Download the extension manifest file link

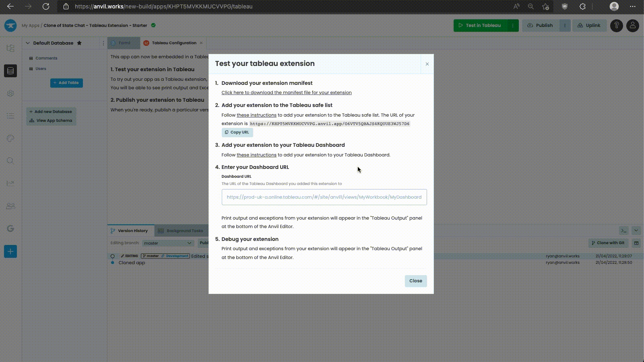click(287, 93)
